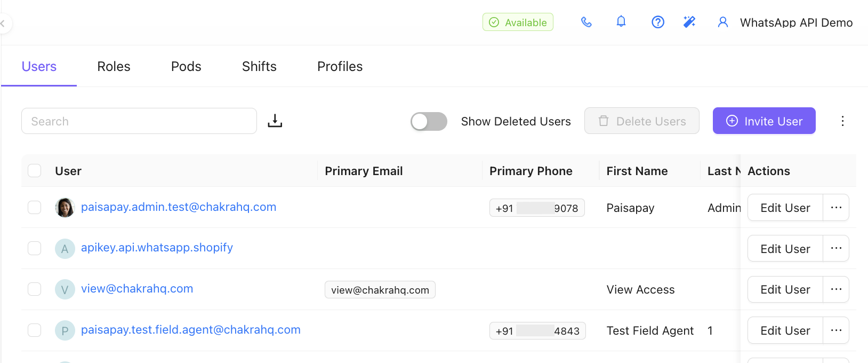This screenshot has width=868, height=363.
Task: Collapse sidebar using the left chevron
Action: 3,23
